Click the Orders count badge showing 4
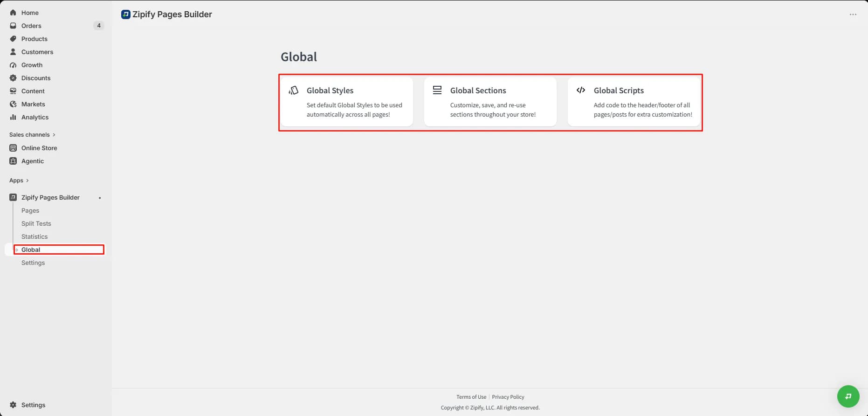Image resolution: width=868 pixels, height=416 pixels. [99, 26]
